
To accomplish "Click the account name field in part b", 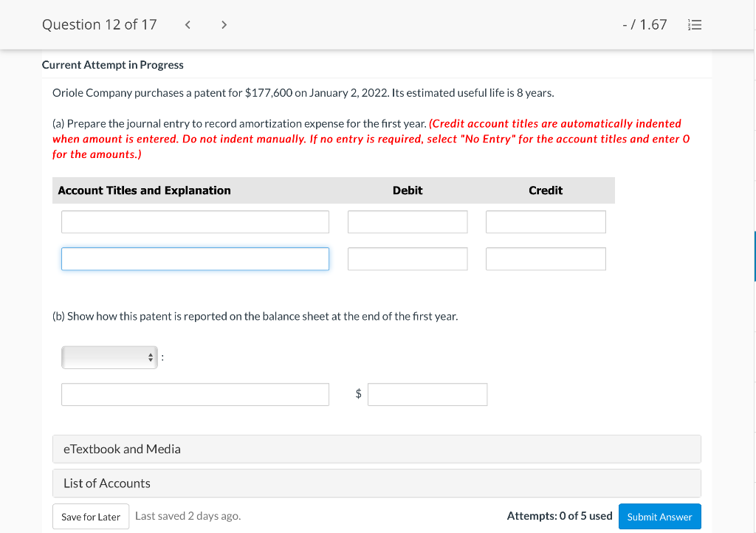I will [x=195, y=394].
